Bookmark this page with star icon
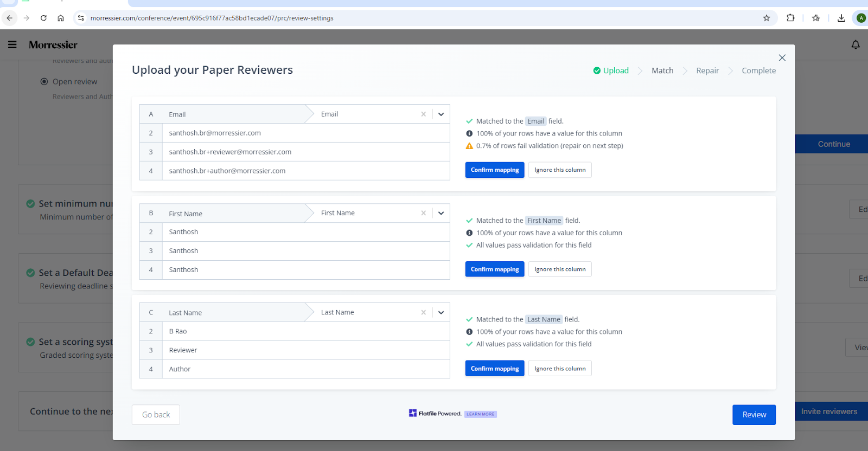 [x=766, y=18]
